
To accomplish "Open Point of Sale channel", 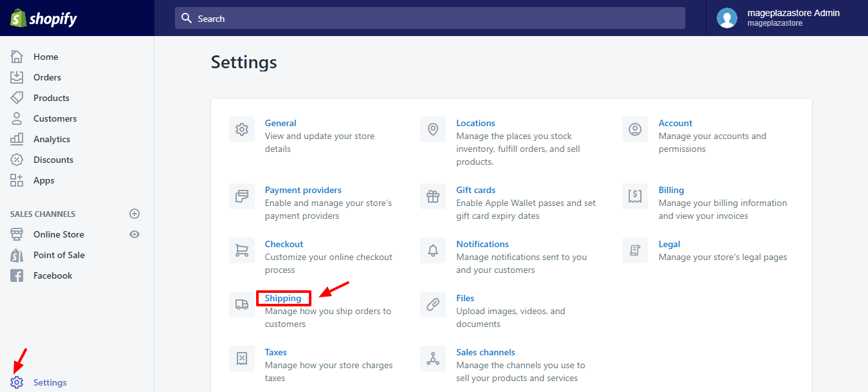I will click(59, 255).
